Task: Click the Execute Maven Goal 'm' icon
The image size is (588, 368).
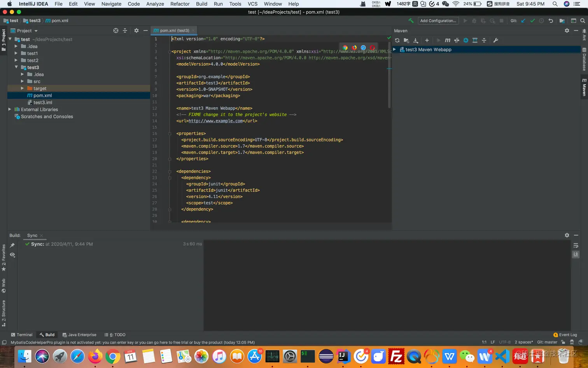Action: (448, 40)
